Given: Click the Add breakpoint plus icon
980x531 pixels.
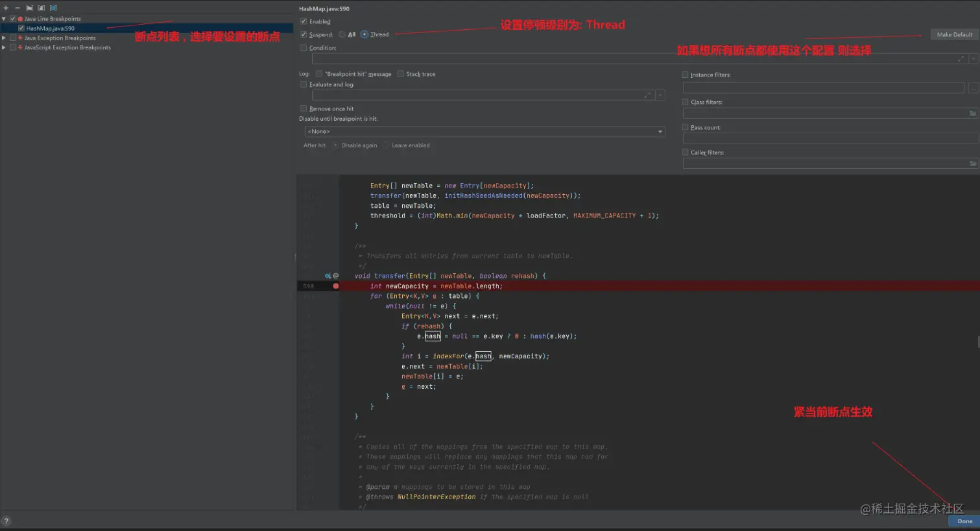Looking at the screenshot, I should pyautogui.click(x=6, y=8).
